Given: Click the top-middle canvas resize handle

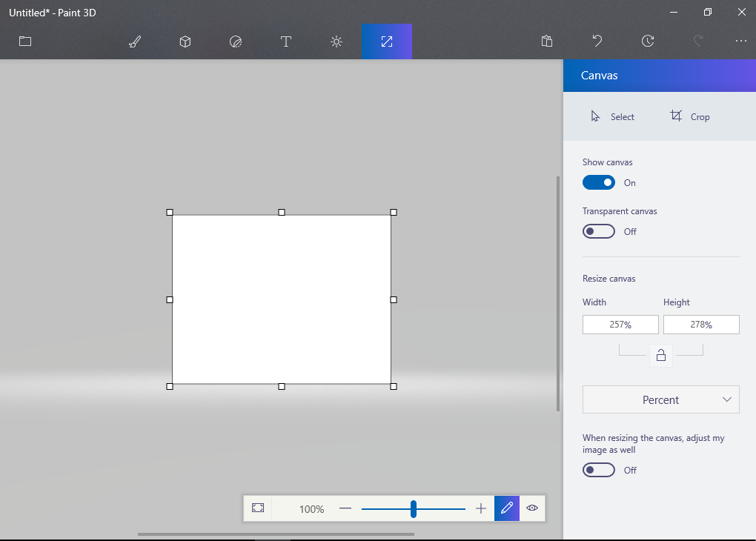Looking at the screenshot, I should 282,212.
